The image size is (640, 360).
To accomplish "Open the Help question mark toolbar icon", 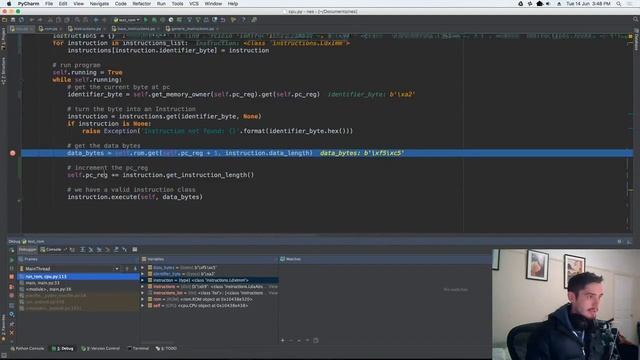I will [243, 20].
